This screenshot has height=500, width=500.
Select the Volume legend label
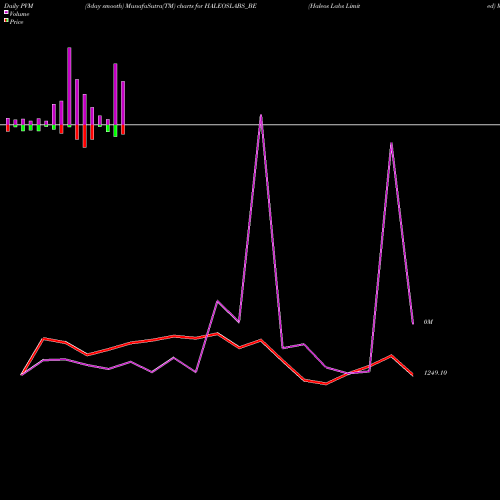19,14
